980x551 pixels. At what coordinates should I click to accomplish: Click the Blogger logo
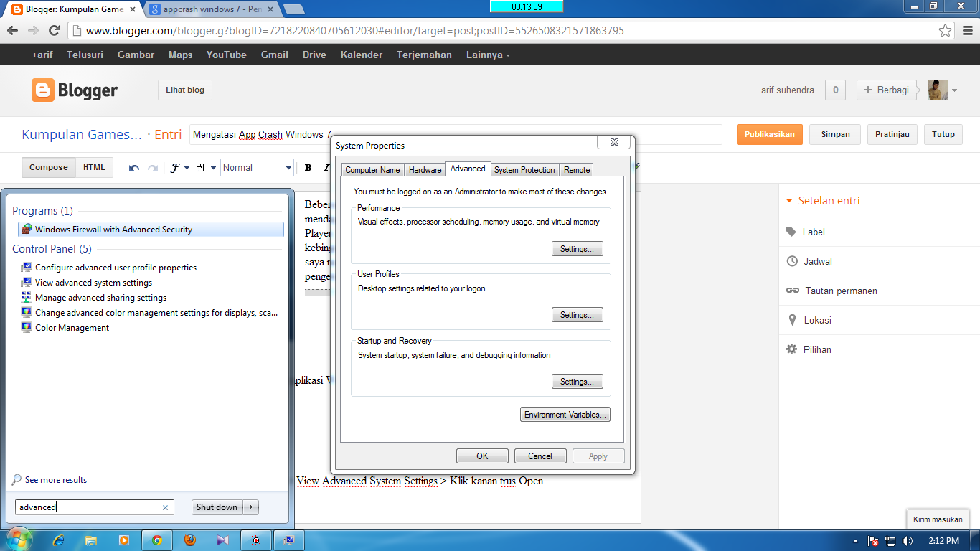tap(75, 90)
